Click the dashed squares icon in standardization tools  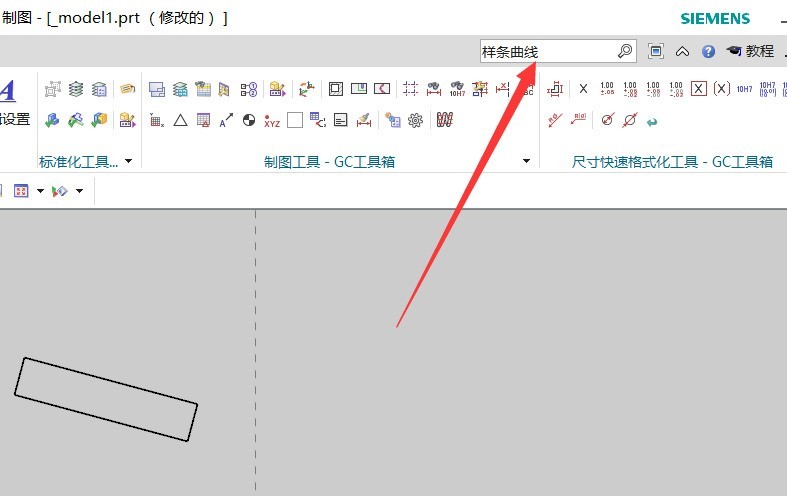[53, 89]
